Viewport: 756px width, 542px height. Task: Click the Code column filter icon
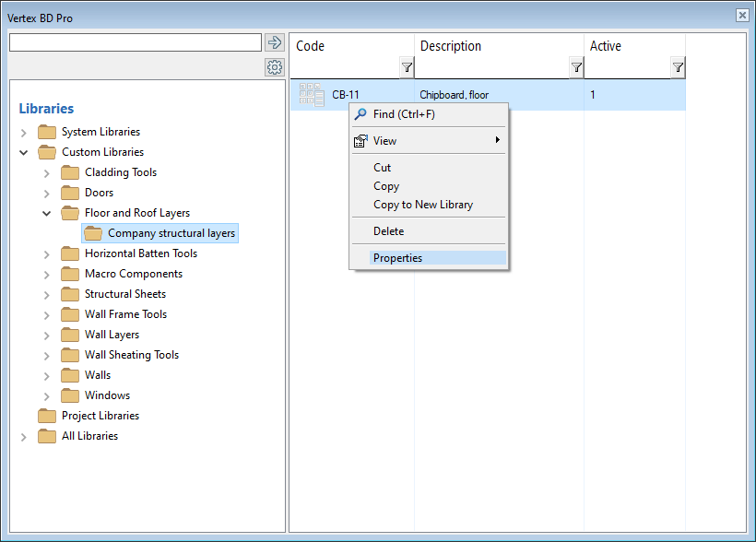(x=407, y=67)
